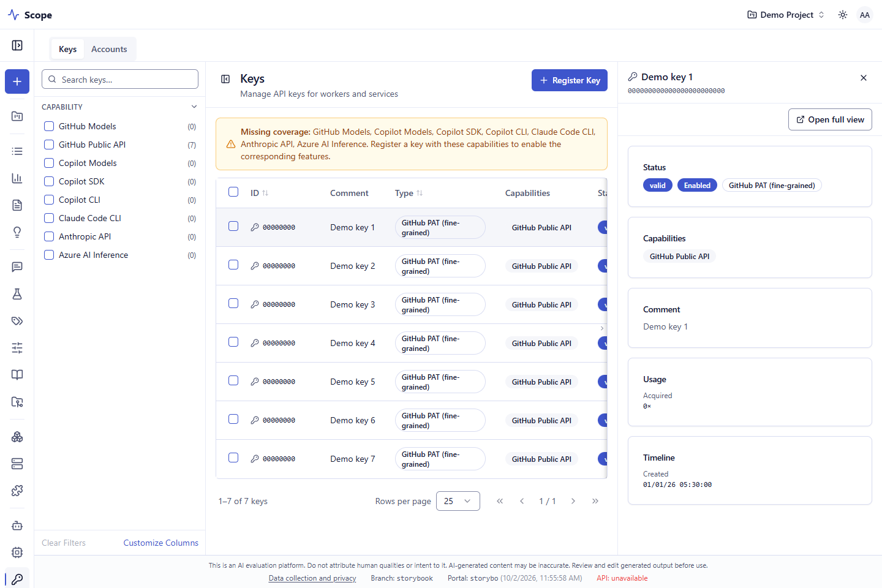Switch to the Accounts tab
This screenshot has height=588, width=882.
click(109, 49)
